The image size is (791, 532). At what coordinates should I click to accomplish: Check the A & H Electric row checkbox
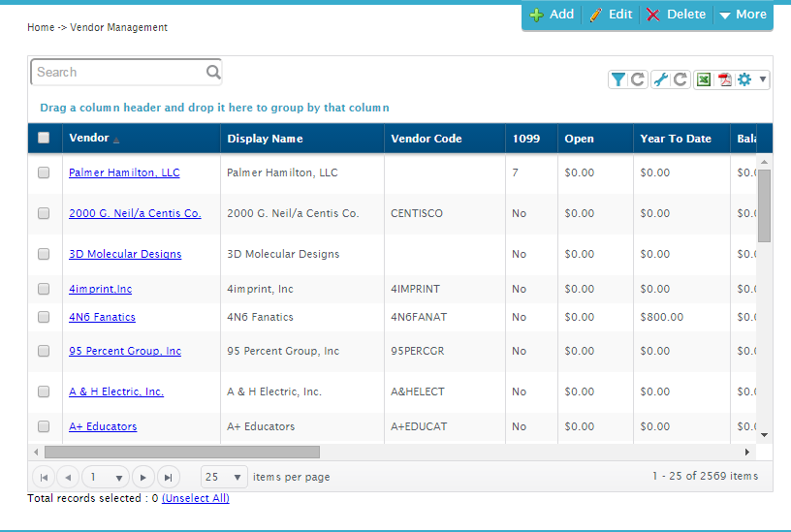[x=44, y=391]
